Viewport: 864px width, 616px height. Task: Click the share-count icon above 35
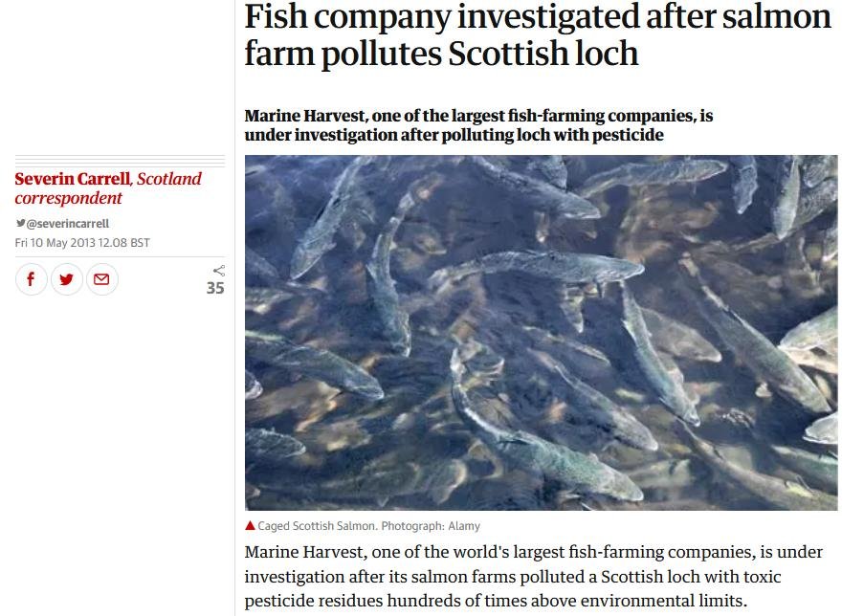tap(219, 271)
